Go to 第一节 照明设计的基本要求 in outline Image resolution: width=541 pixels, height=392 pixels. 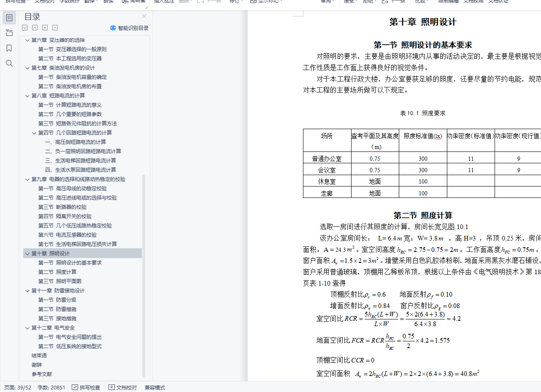point(70,263)
